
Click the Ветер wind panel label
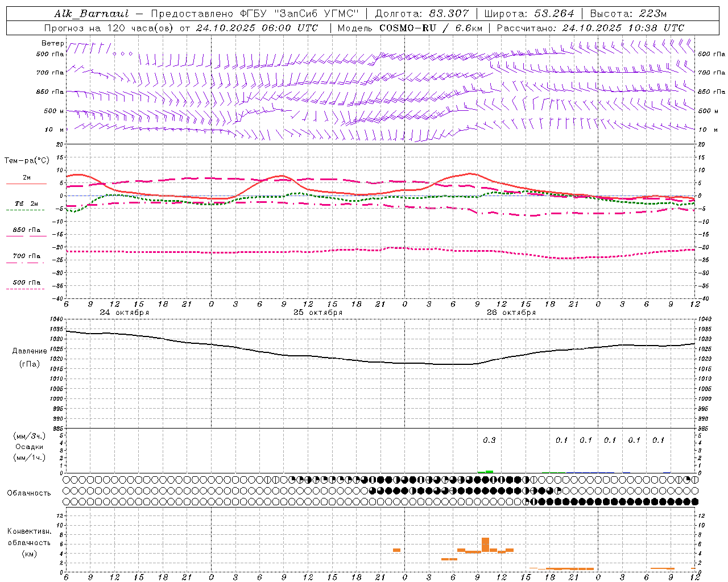pyautogui.click(x=52, y=43)
